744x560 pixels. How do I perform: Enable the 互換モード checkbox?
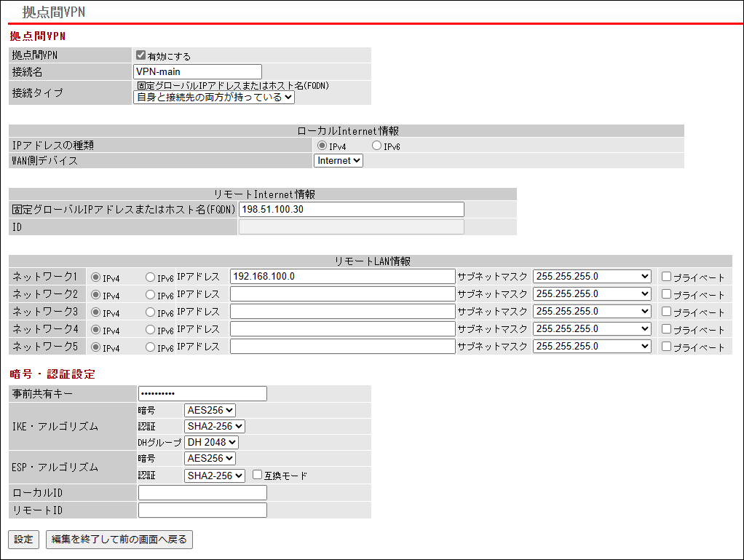(x=258, y=475)
